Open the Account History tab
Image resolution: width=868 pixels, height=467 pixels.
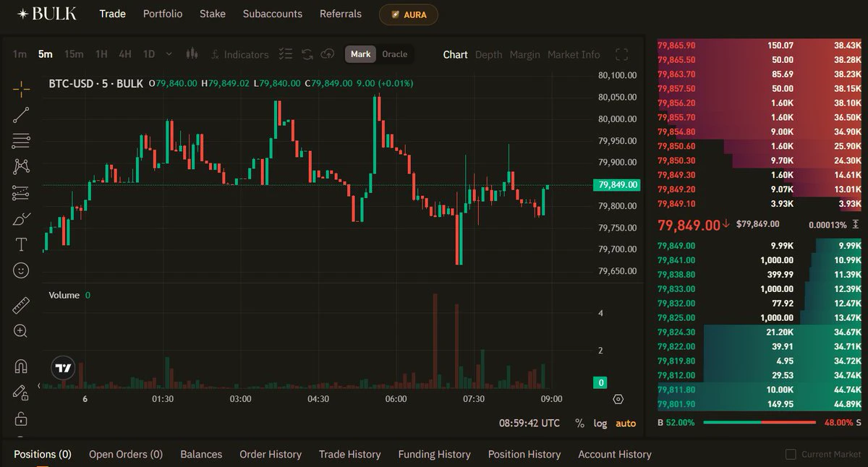pos(615,454)
